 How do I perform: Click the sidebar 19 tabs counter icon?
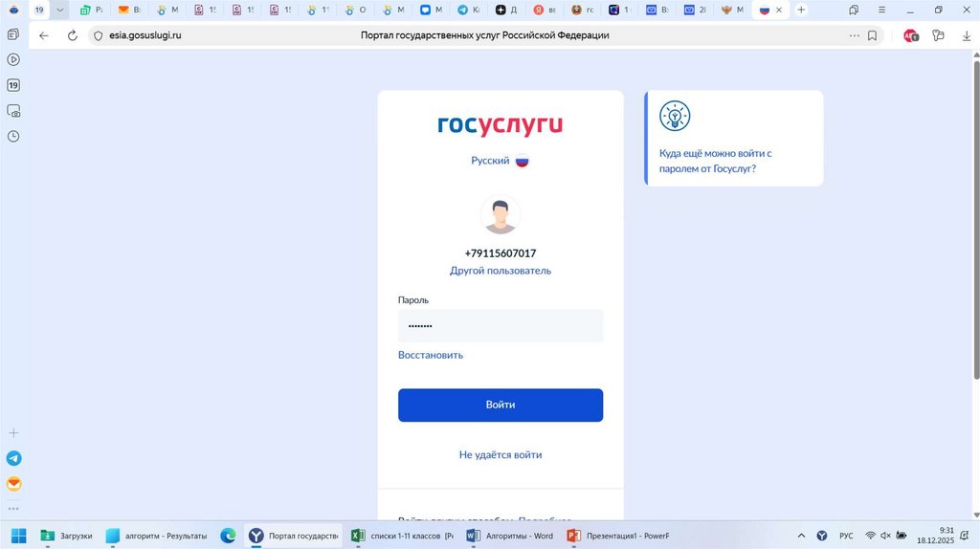pos(13,85)
